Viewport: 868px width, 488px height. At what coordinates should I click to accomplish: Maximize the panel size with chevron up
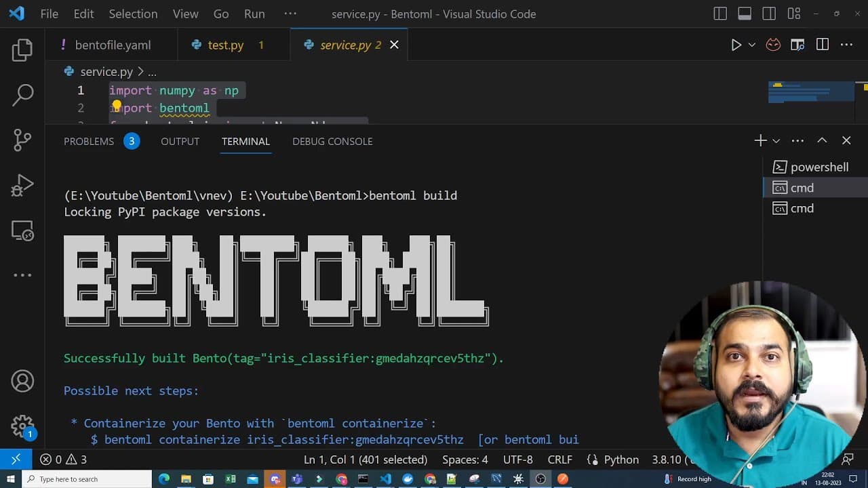[822, 140]
